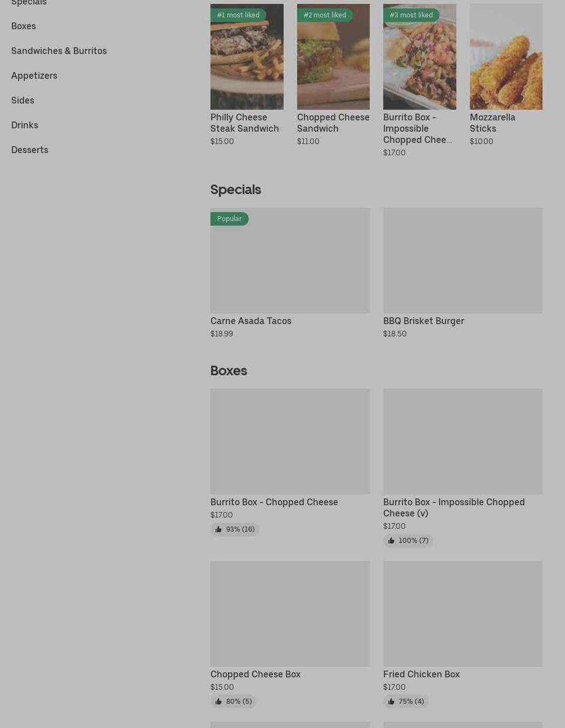Open Fried Chicken Box details

tap(421, 674)
